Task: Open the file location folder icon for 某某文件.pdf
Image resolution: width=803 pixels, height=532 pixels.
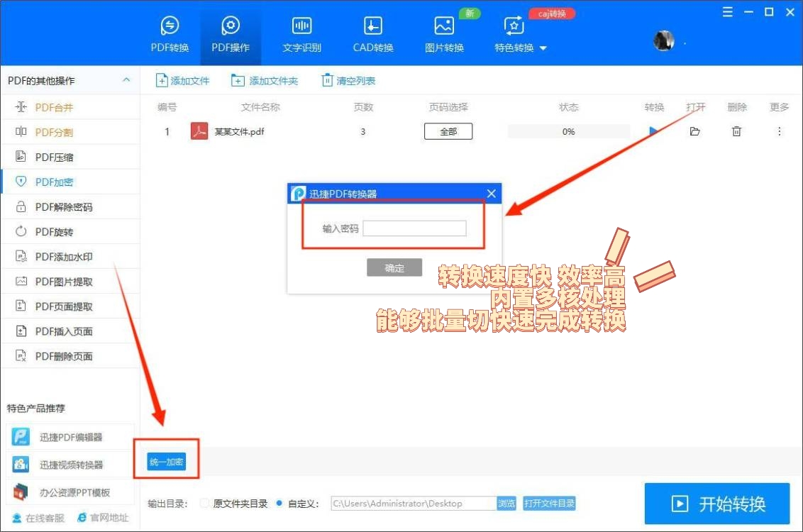Action: click(694, 131)
